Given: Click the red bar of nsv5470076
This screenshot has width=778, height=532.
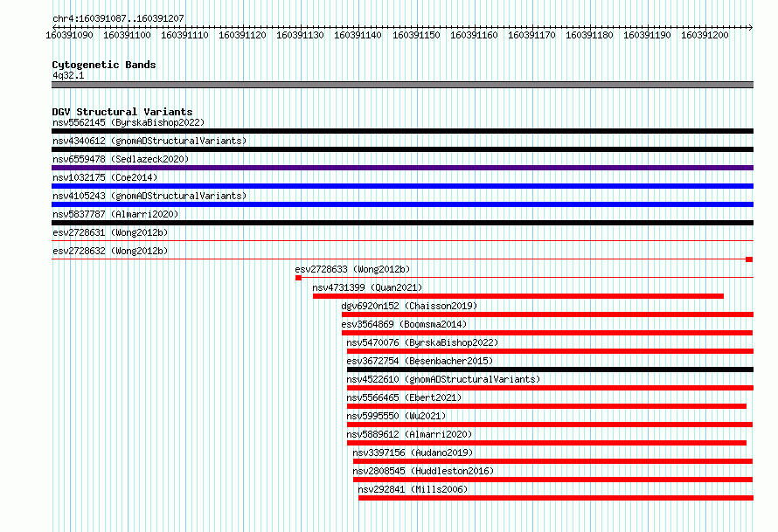Looking at the screenshot, I should point(550,351).
